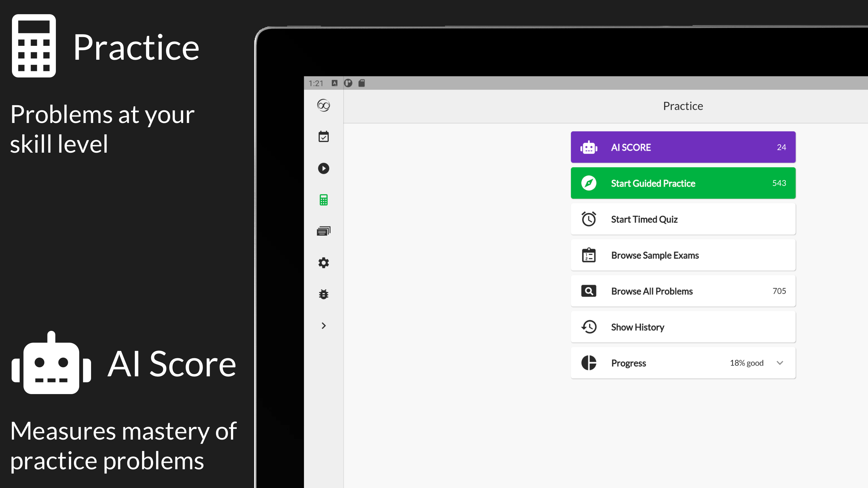Click the robot icon on AI SCORE
This screenshot has height=488, width=868.
point(589,147)
